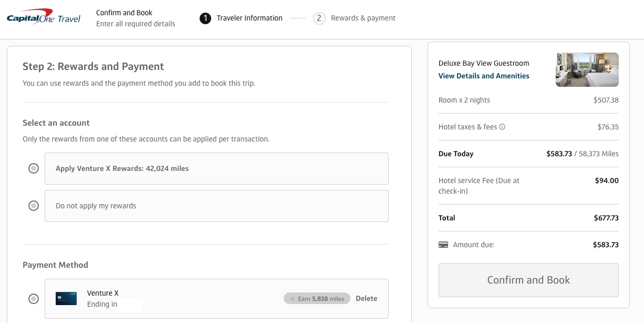
Task: Click the Venture X card image icon
Action: click(66, 298)
